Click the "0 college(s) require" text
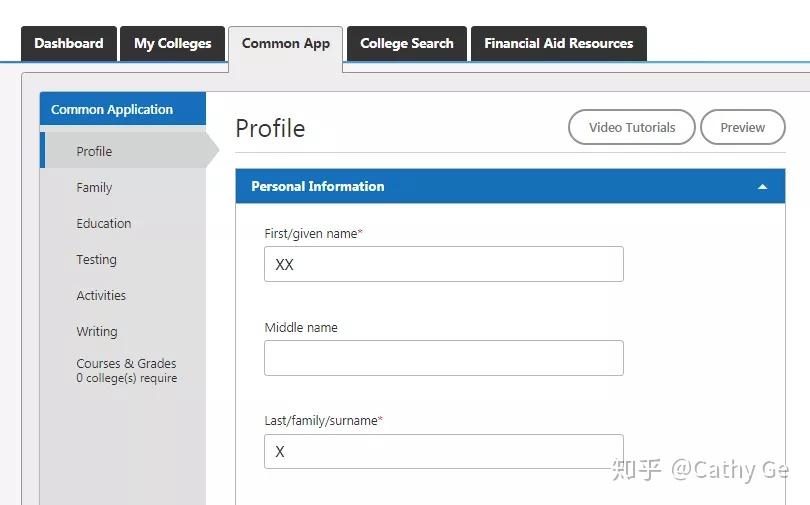This screenshot has height=505, width=810. coord(127,378)
